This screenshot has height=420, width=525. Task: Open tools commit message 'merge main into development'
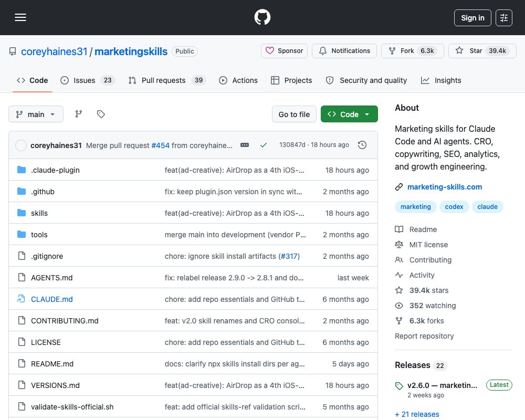click(x=235, y=235)
